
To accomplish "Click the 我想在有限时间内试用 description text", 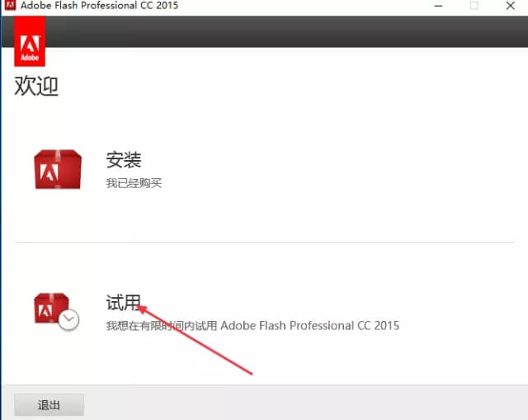I will [252, 326].
